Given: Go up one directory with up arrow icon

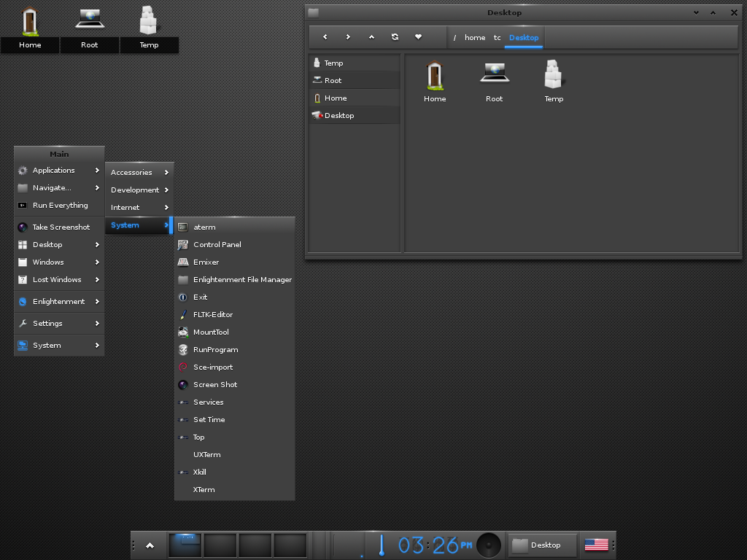Looking at the screenshot, I should 371,37.
